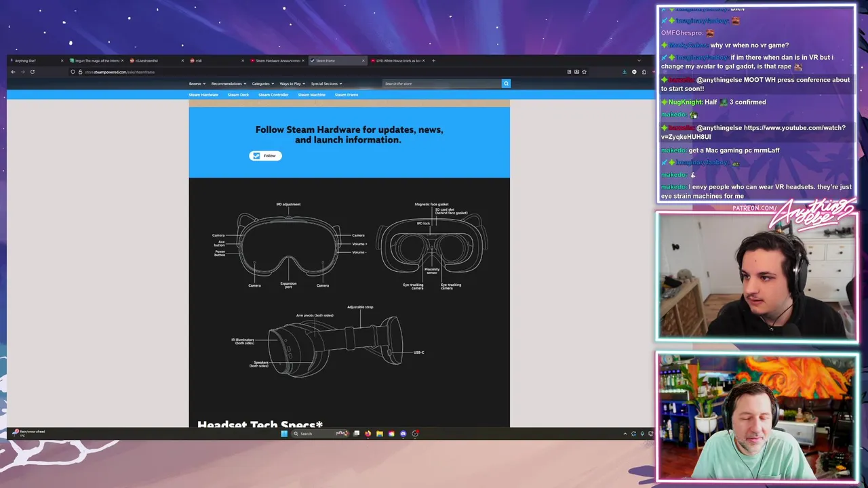Close the Imgur tab

click(122, 60)
